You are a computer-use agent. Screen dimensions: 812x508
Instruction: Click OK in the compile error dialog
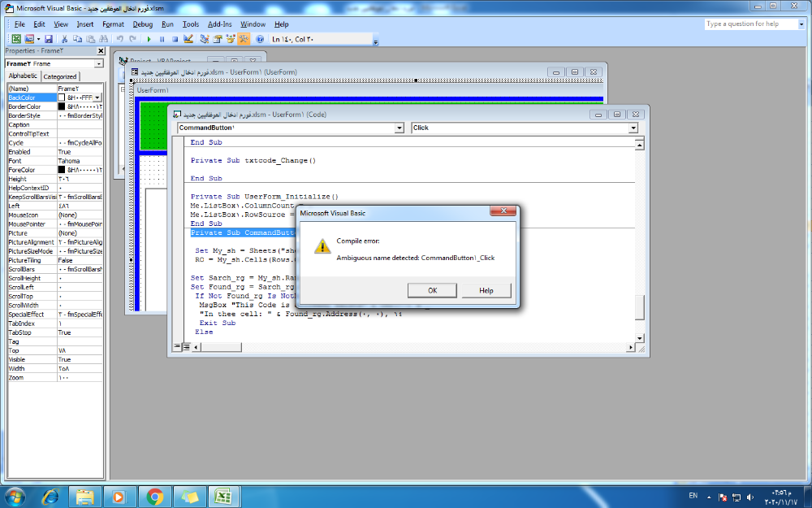(x=433, y=290)
